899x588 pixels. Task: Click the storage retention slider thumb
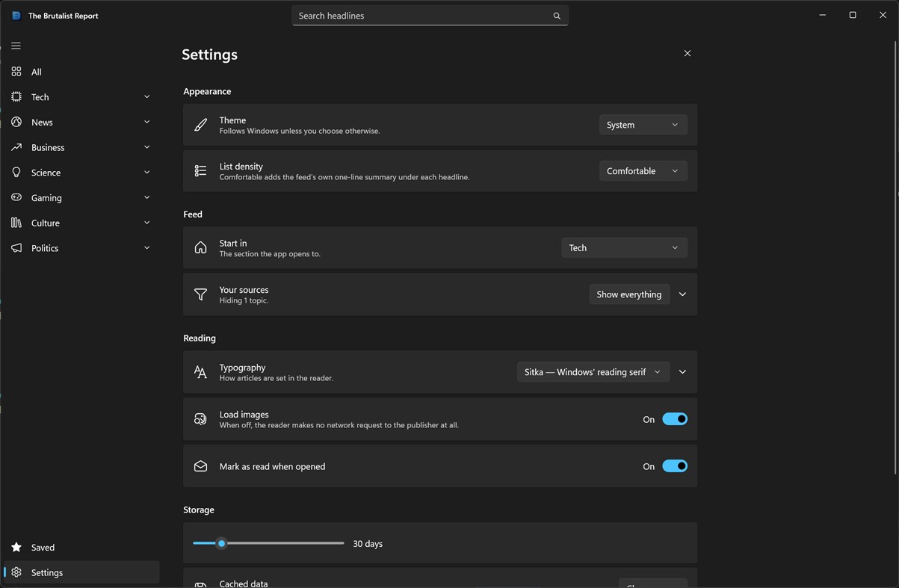click(x=221, y=543)
